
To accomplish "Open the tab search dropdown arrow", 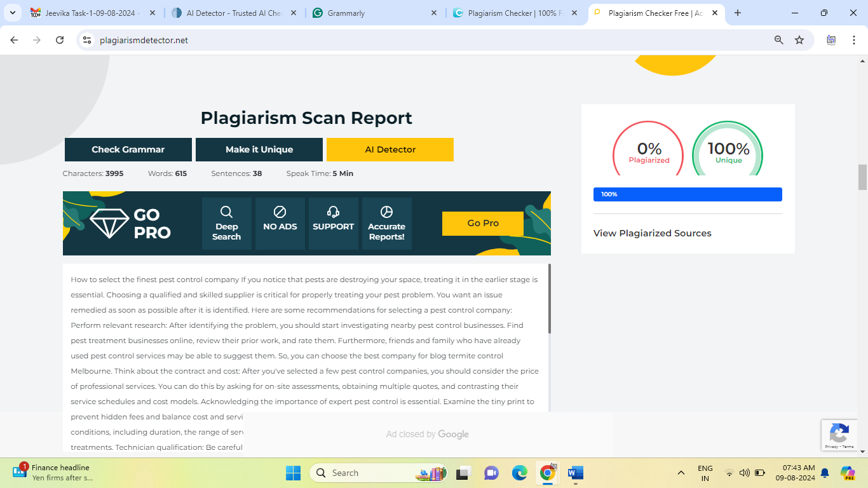I will tap(12, 13).
